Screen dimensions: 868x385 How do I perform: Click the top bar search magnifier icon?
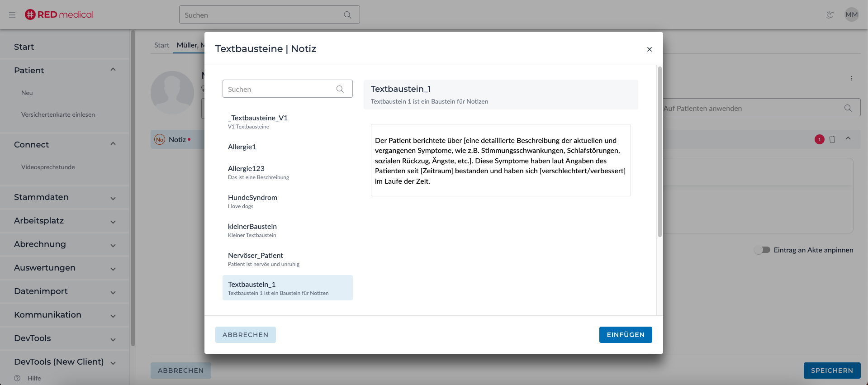click(x=347, y=15)
